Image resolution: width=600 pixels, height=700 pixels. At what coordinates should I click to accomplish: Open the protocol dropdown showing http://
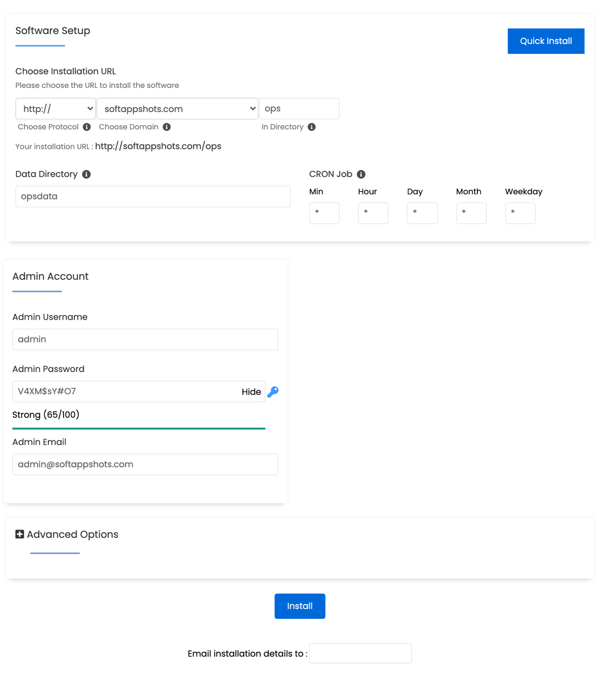point(55,108)
